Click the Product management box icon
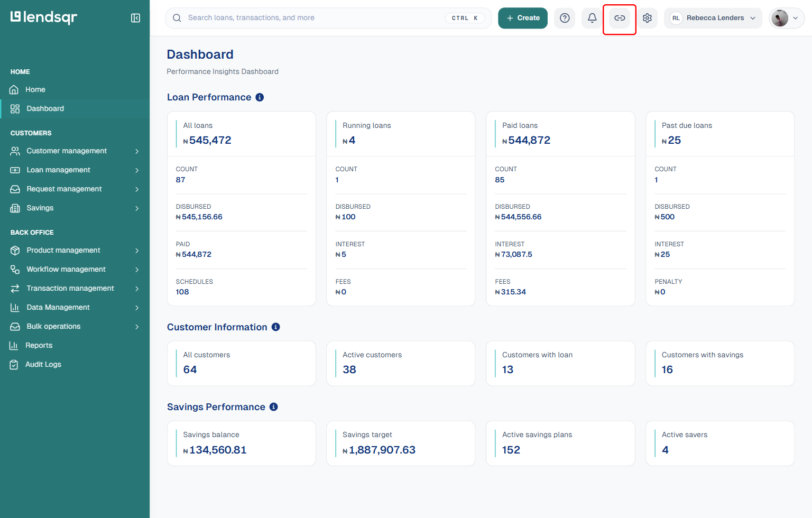This screenshot has height=518, width=812. (15, 251)
